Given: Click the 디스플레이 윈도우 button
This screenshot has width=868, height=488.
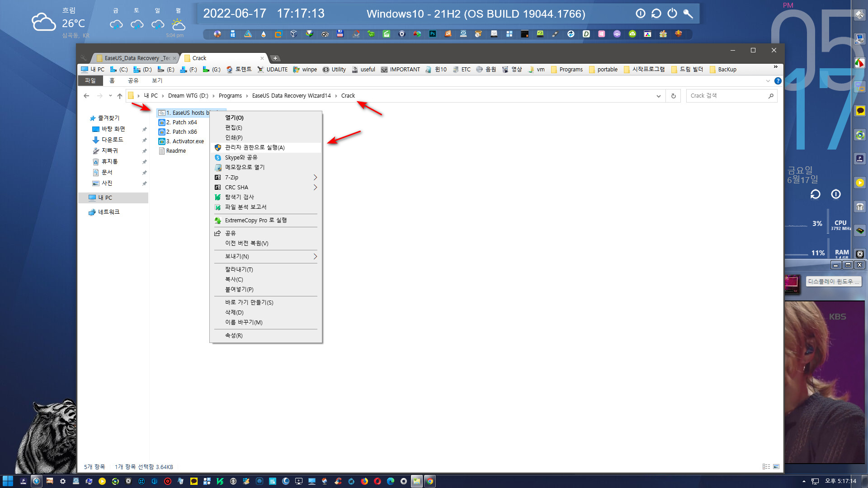Looking at the screenshot, I should tap(834, 282).
